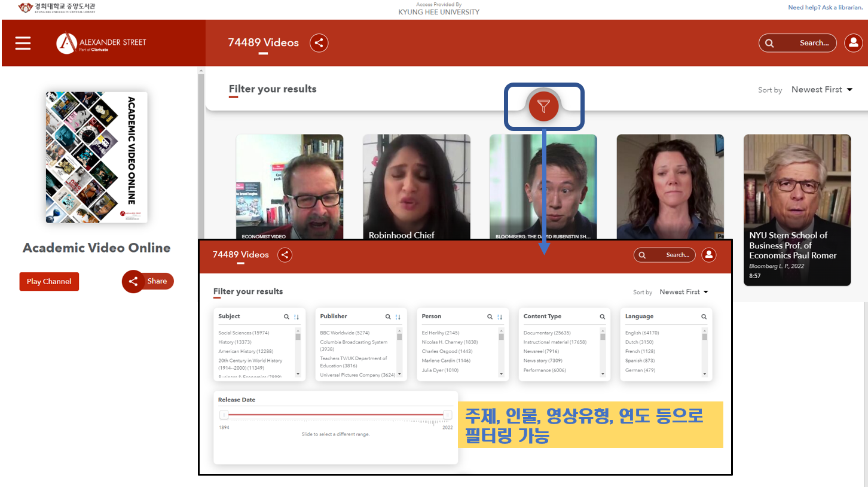Select Instructional material (17658) content type

555,342
